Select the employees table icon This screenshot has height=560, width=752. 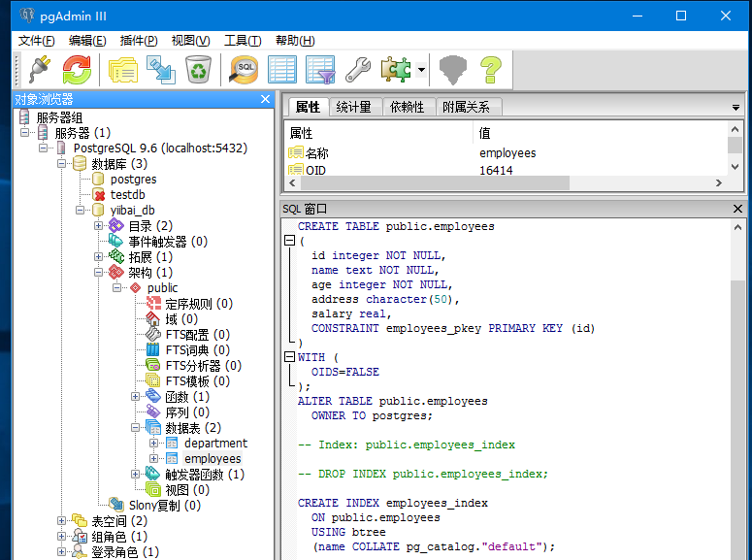[x=172, y=459]
